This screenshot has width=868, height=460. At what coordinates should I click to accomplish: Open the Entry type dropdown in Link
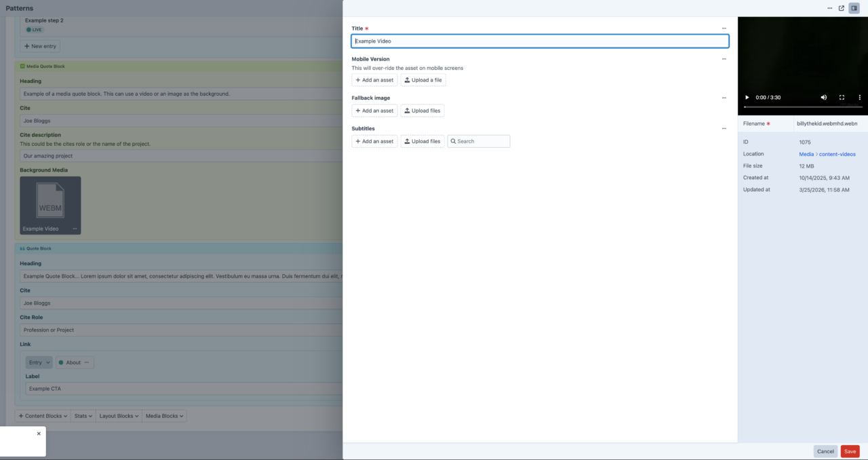[39, 362]
